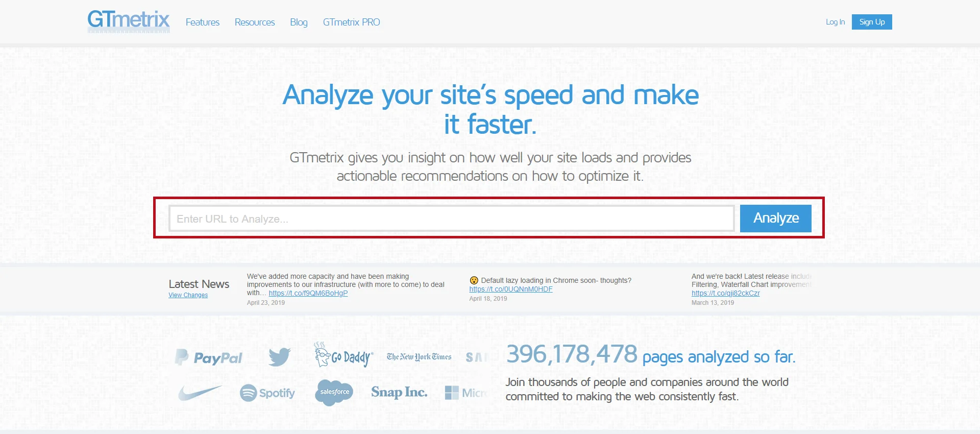Open the Resources menu item
The image size is (980, 434).
(254, 22)
